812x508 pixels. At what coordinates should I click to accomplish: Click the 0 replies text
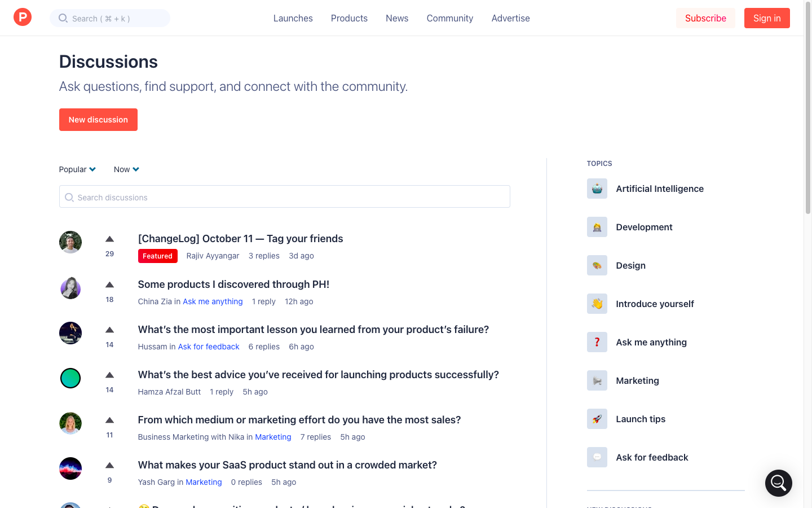(246, 482)
